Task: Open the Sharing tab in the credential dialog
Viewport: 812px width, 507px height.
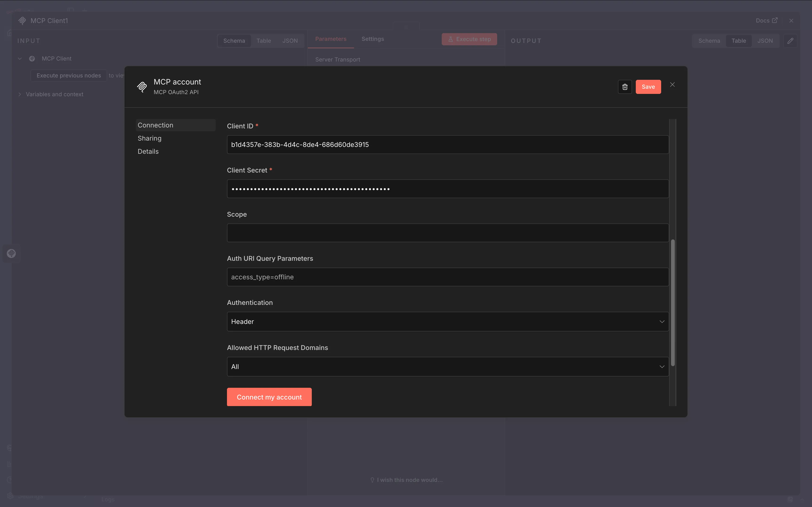Action: tap(149, 138)
